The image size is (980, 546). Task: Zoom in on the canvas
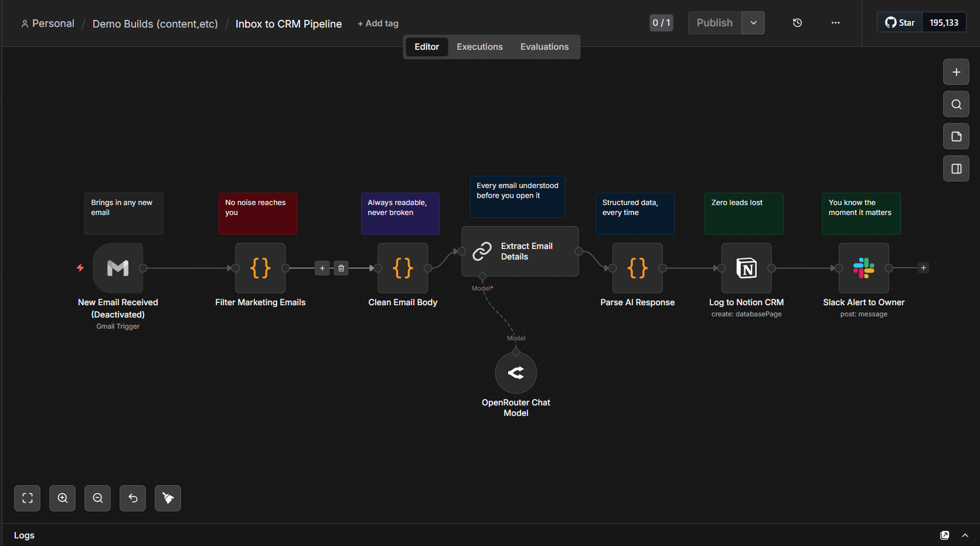pos(63,498)
